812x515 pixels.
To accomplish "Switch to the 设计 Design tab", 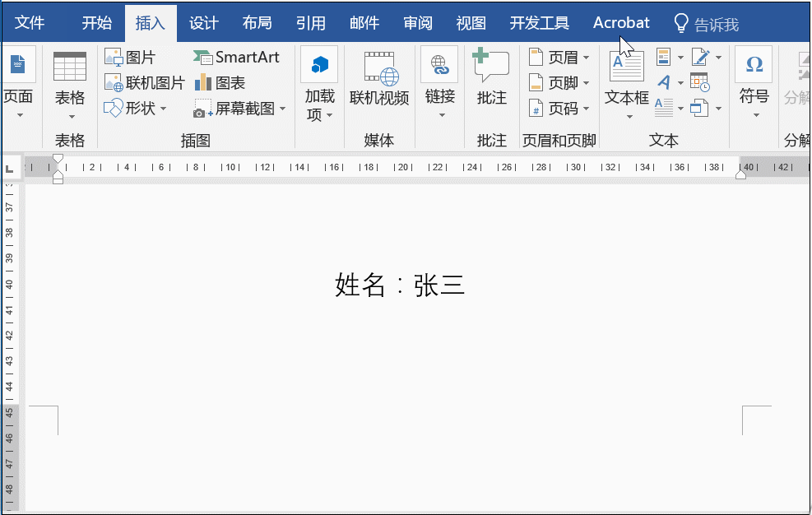I will click(203, 23).
